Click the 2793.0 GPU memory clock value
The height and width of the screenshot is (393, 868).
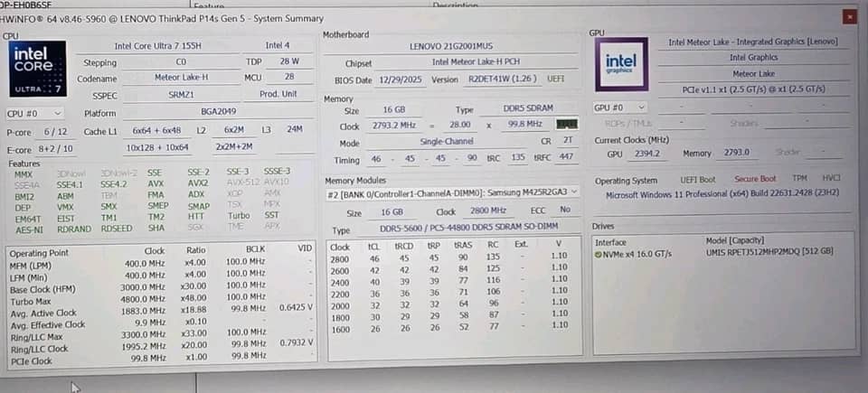[x=736, y=153]
